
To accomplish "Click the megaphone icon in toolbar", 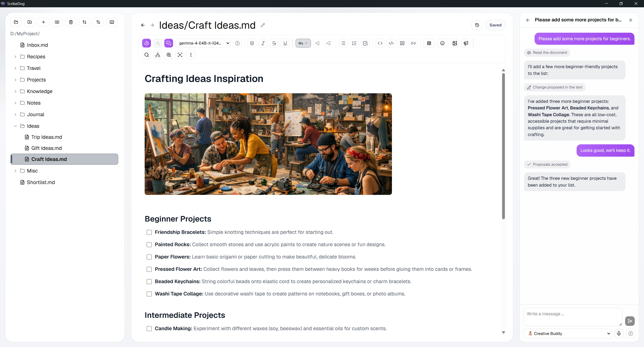I will pyautogui.click(x=466, y=43).
